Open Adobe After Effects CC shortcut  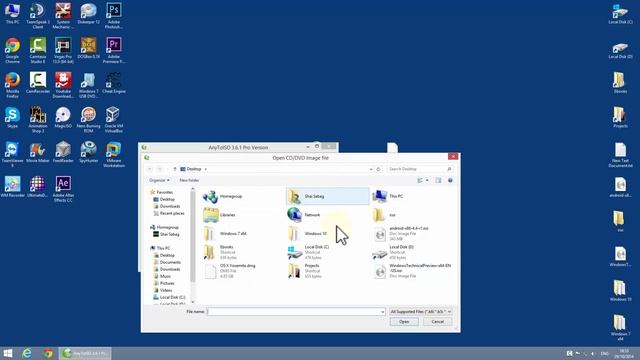(63, 189)
